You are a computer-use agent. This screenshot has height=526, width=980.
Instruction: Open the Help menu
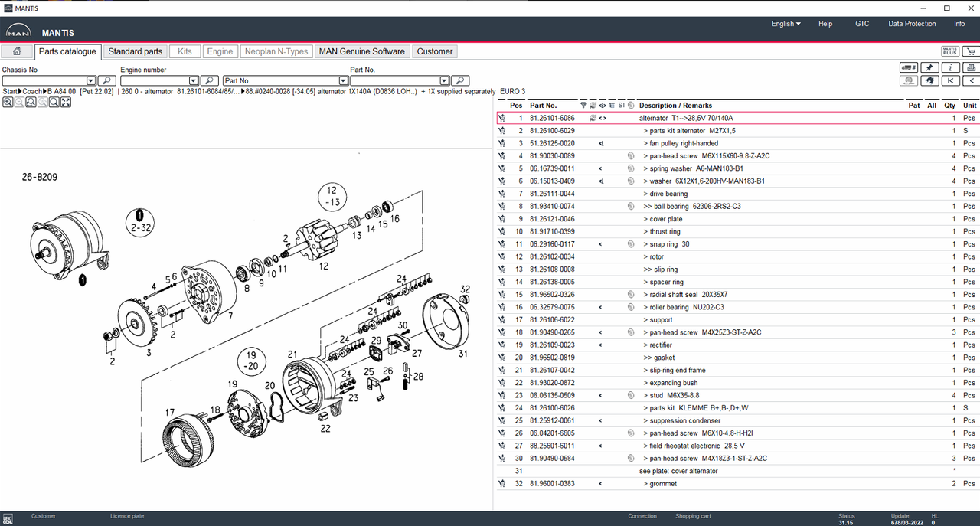tap(825, 24)
